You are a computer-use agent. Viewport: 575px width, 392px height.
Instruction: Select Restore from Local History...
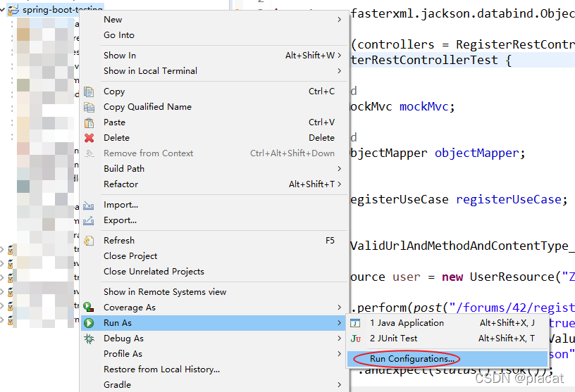pos(214,369)
